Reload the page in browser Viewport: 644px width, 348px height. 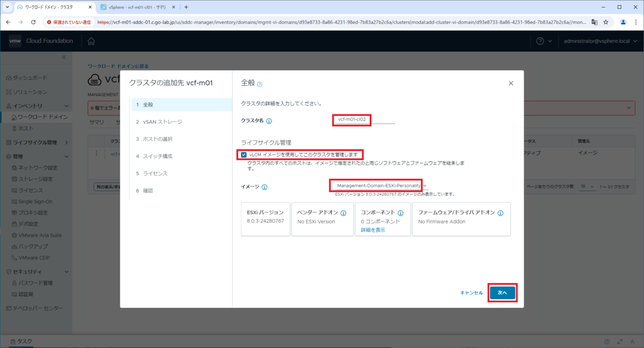pyautogui.click(x=33, y=22)
